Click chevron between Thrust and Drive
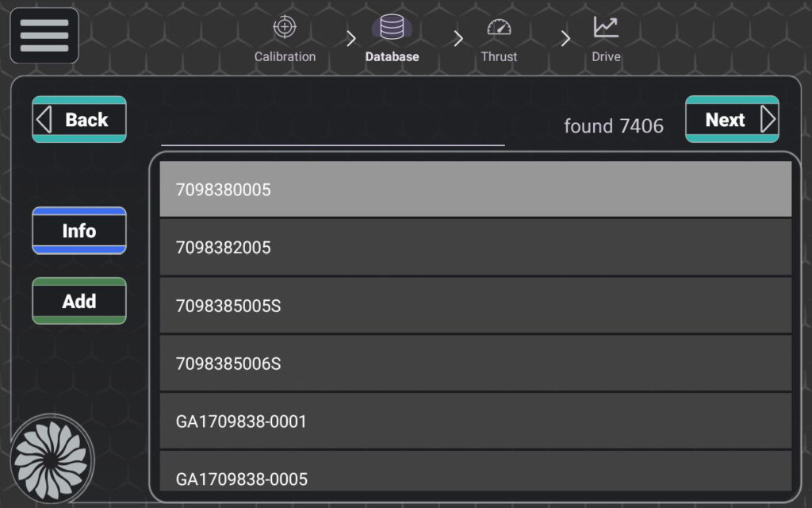This screenshot has width=812, height=508. (x=565, y=39)
